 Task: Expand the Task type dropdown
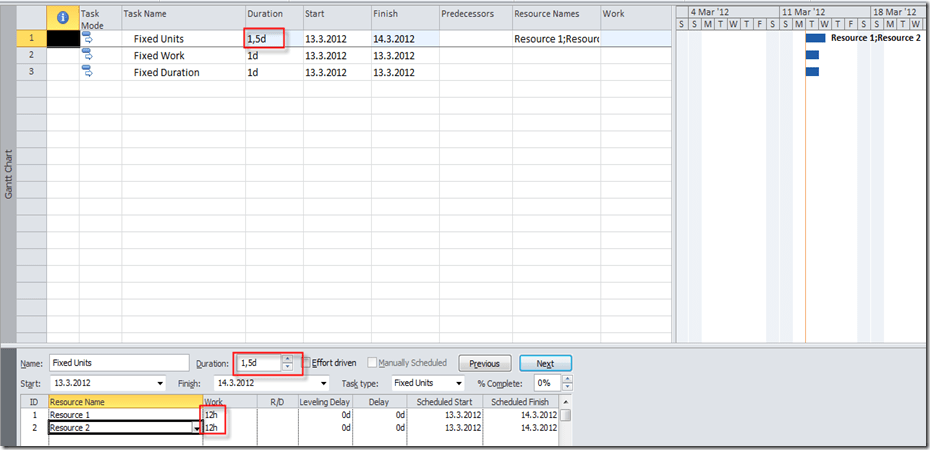pos(459,383)
